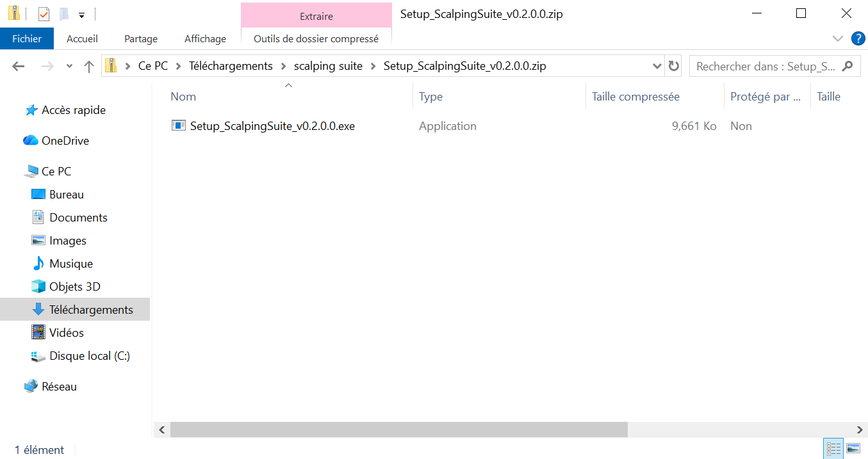Open Setup_ScalpingSuite_v0.2.0.0.exe file
This screenshot has height=459, width=868.
272,126
